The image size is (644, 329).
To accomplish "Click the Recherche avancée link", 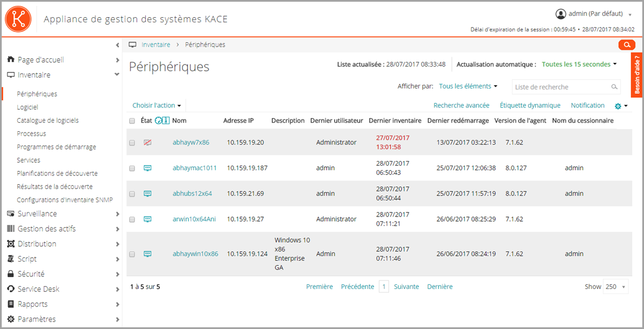I will (461, 106).
